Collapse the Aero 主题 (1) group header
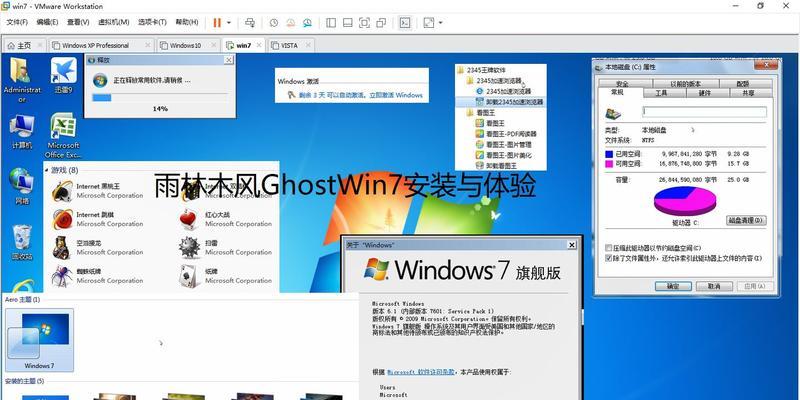The width and height of the screenshot is (800, 400). [22, 299]
